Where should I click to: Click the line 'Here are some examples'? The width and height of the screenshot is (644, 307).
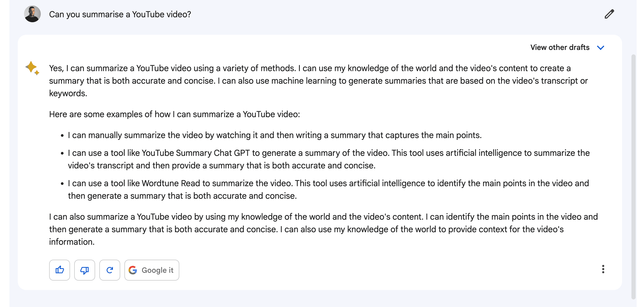click(x=175, y=114)
